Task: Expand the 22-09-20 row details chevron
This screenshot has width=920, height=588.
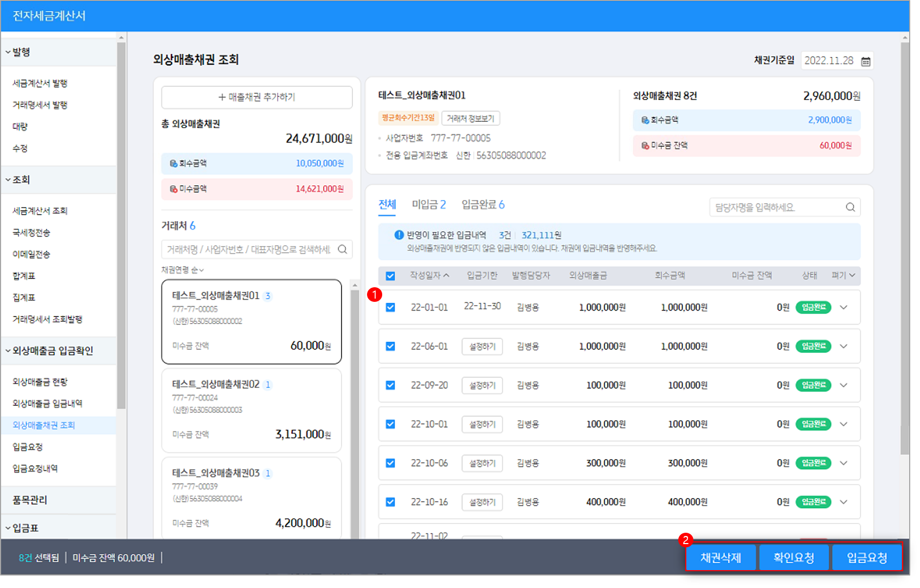Action: click(844, 385)
